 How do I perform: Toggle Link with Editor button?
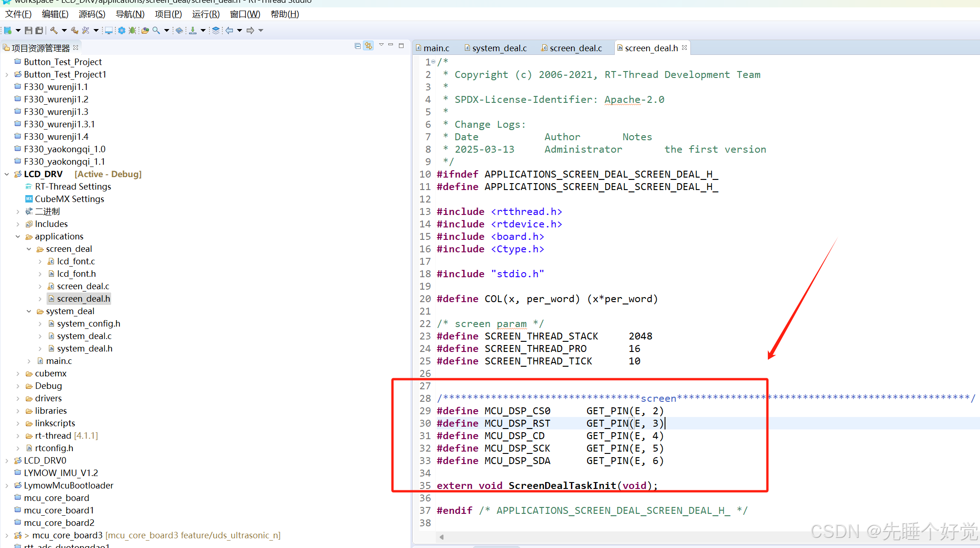pyautogui.click(x=368, y=46)
